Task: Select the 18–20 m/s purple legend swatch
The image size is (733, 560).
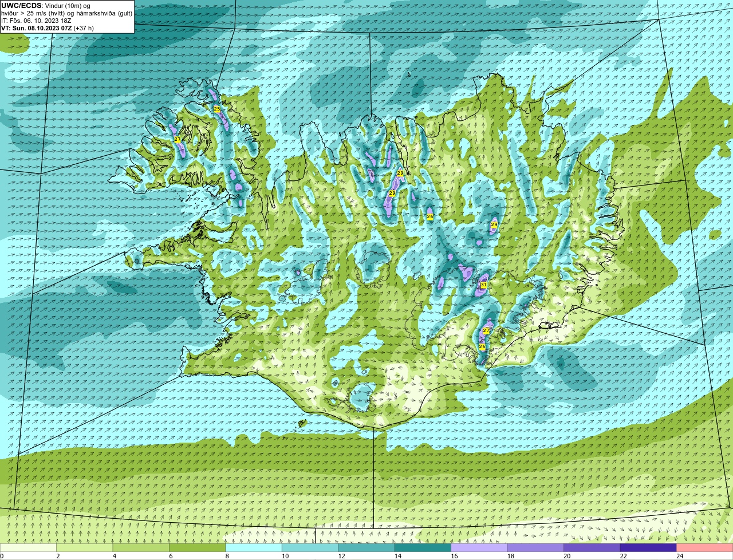Action: (536, 547)
